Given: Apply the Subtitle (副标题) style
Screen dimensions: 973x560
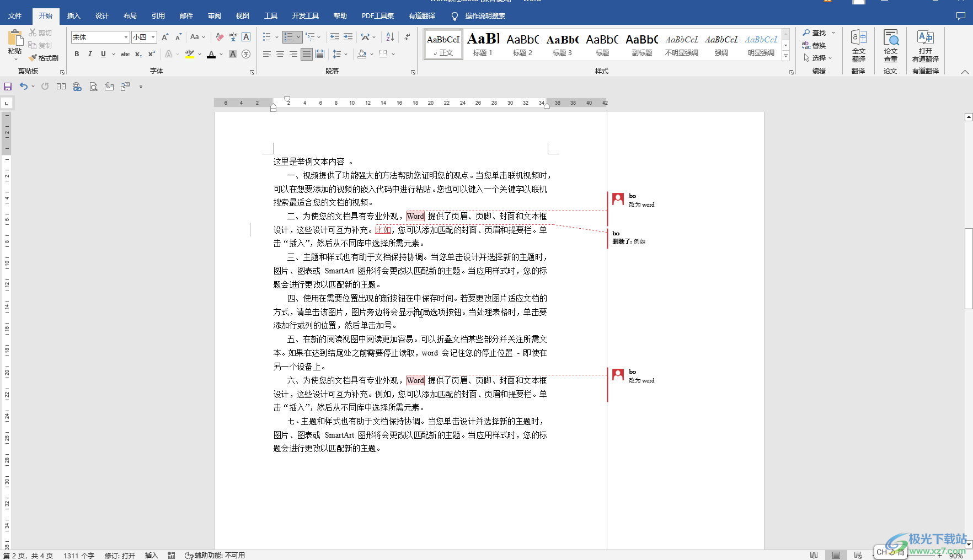Looking at the screenshot, I should 641,44.
